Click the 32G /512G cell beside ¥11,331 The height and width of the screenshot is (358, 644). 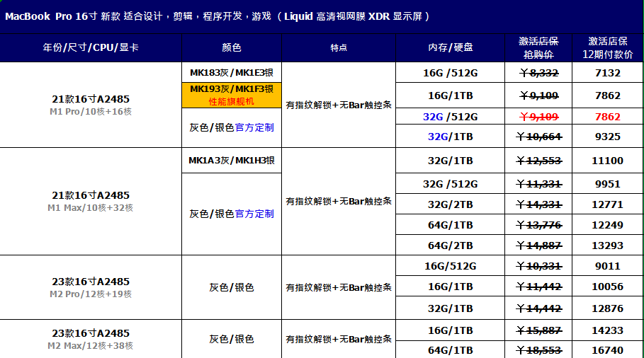tap(450, 184)
